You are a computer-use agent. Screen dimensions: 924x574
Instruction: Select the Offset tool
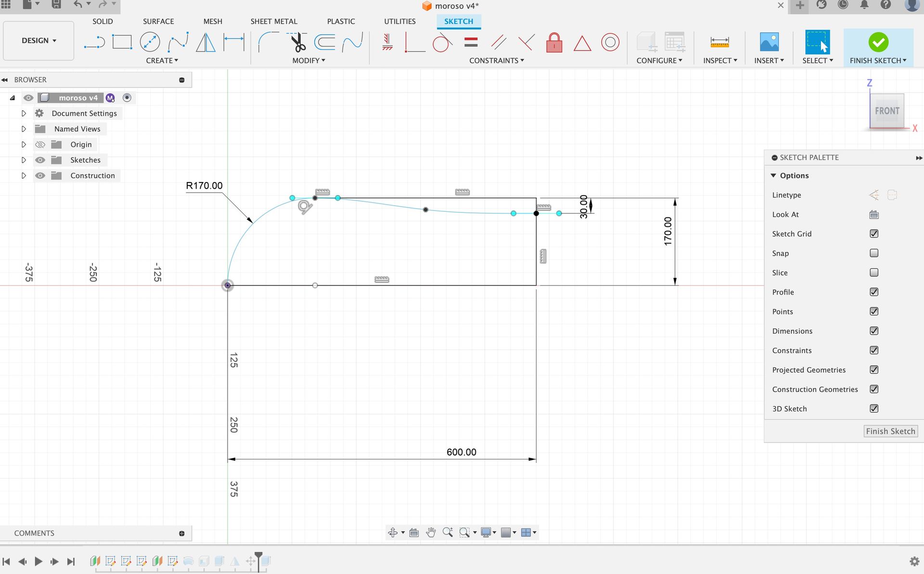(x=324, y=42)
